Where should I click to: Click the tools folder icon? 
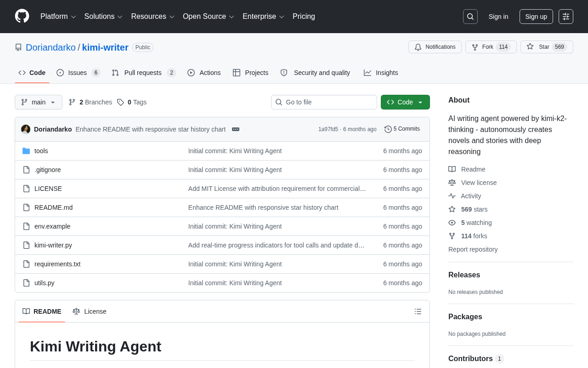pos(26,151)
